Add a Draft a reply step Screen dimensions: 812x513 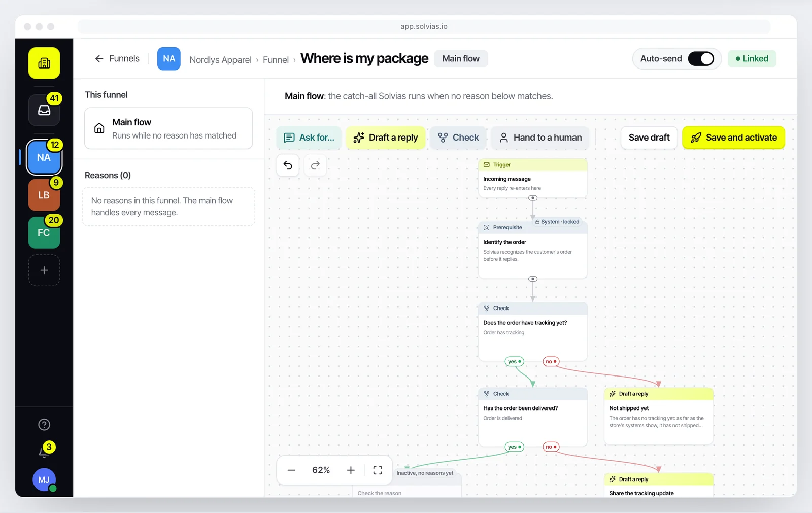pyautogui.click(x=386, y=138)
